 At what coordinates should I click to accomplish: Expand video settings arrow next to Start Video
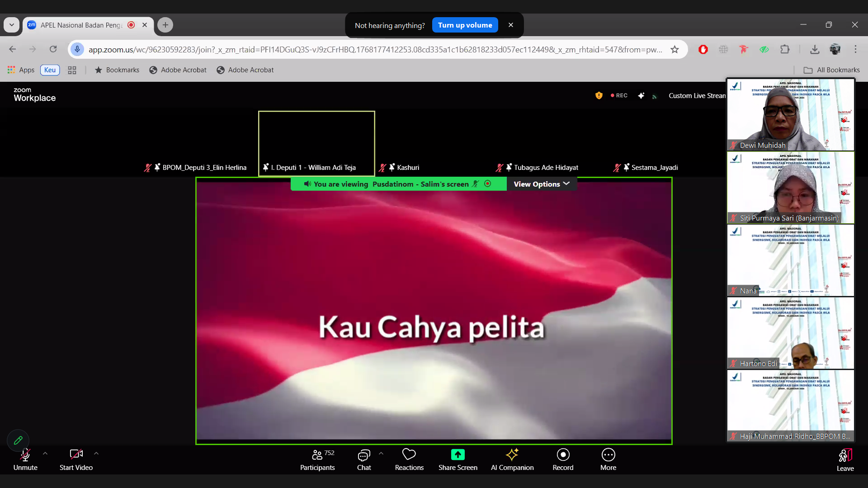tap(96, 453)
